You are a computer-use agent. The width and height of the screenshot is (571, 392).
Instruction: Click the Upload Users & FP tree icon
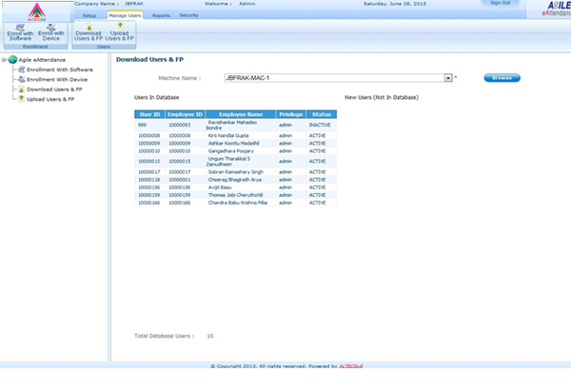(22, 99)
